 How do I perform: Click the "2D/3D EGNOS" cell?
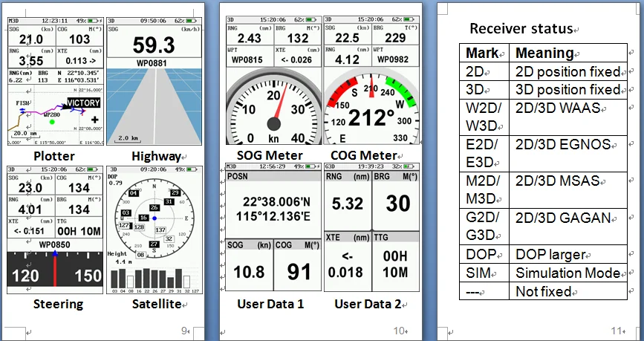click(x=568, y=153)
